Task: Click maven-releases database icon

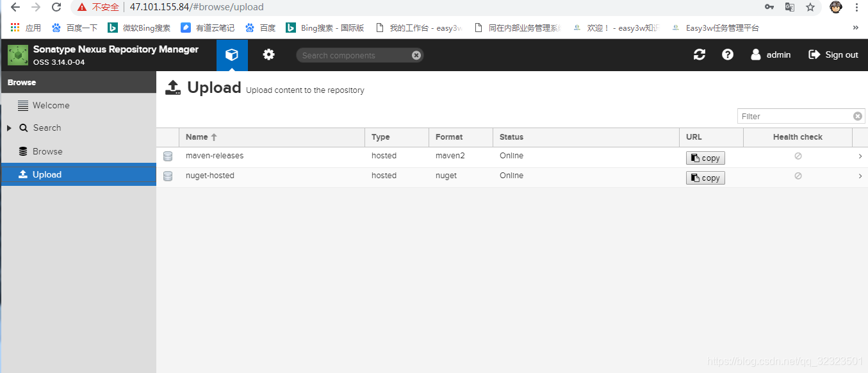Action: click(168, 156)
